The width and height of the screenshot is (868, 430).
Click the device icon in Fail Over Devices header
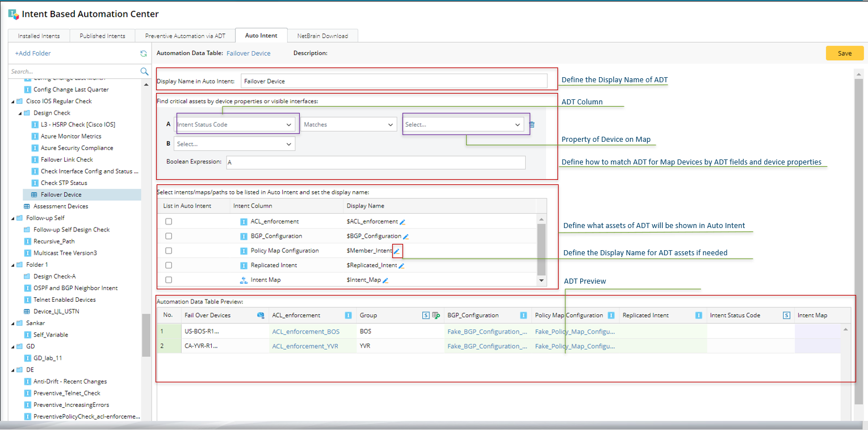click(261, 315)
